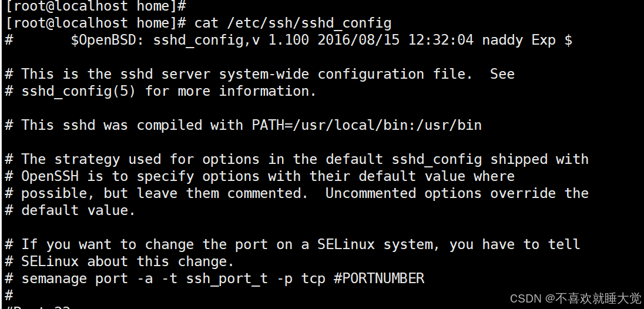Click the #PORTNUMBER placeholder text
This screenshot has width=644, height=309.
point(379,278)
